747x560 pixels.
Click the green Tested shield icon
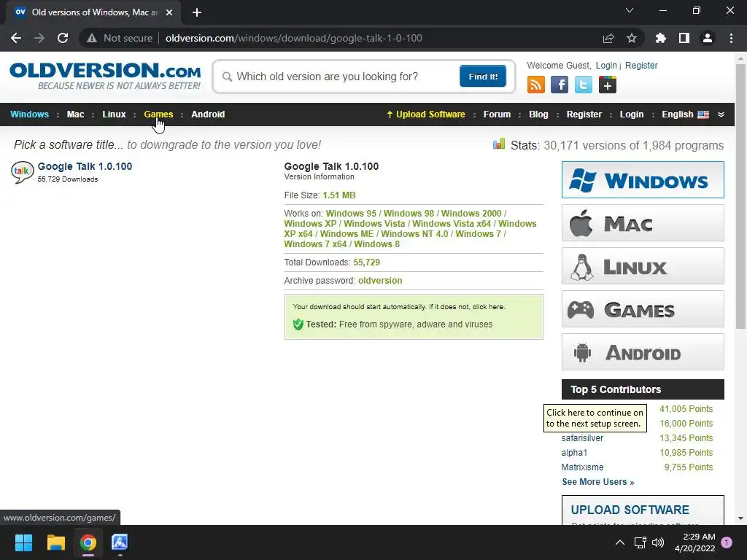coord(298,324)
